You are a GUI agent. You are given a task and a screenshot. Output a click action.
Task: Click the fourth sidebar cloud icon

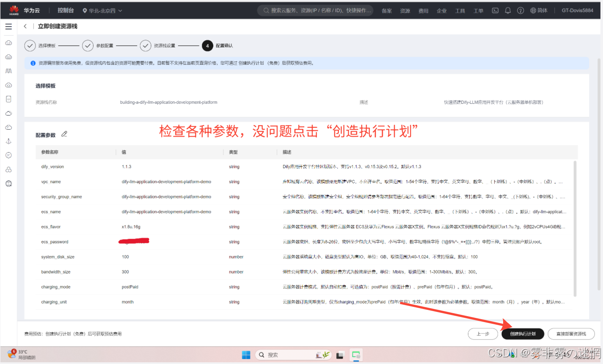[x=8, y=85]
